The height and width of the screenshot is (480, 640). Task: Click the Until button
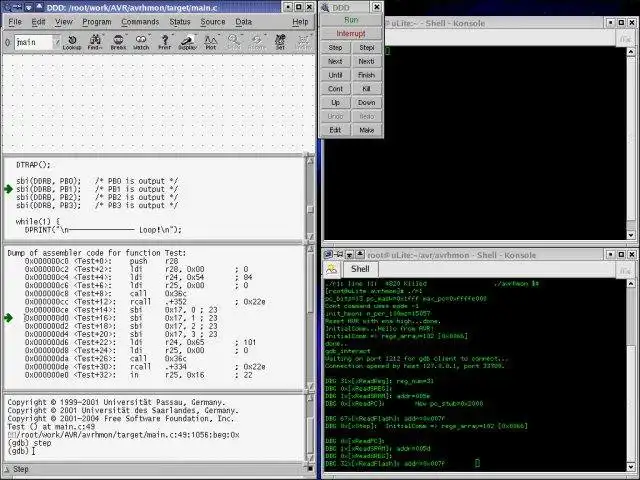(336, 75)
